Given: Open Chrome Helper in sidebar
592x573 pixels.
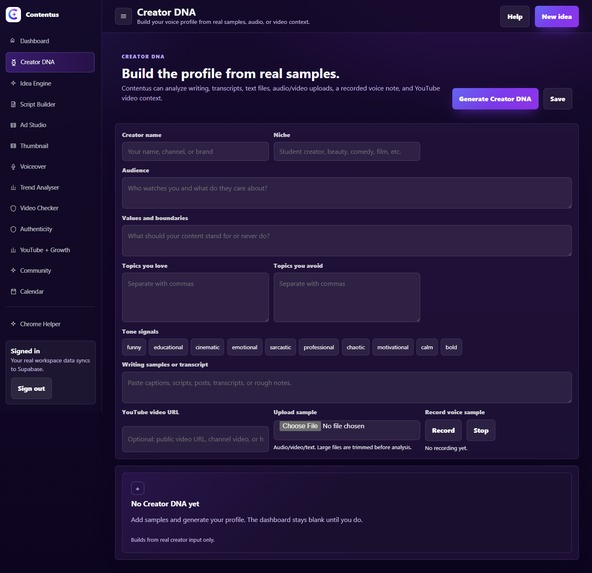Looking at the screenshot, I should click(50, 324).
